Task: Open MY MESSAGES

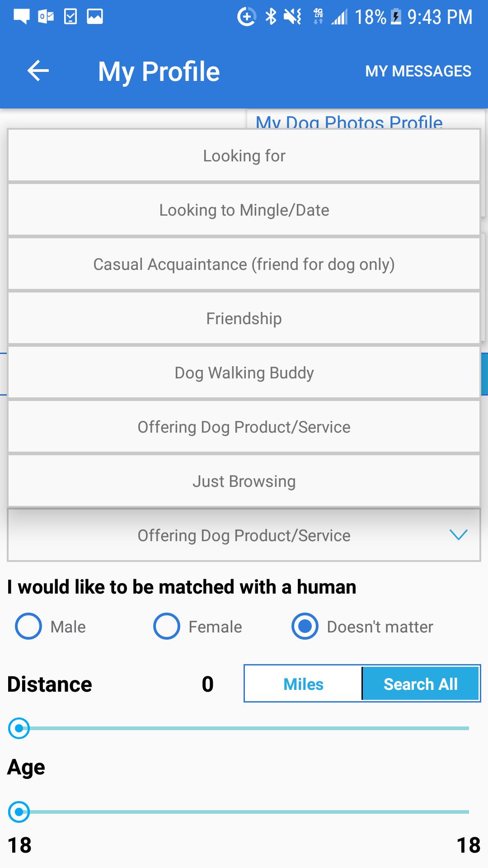Action: 418,71
